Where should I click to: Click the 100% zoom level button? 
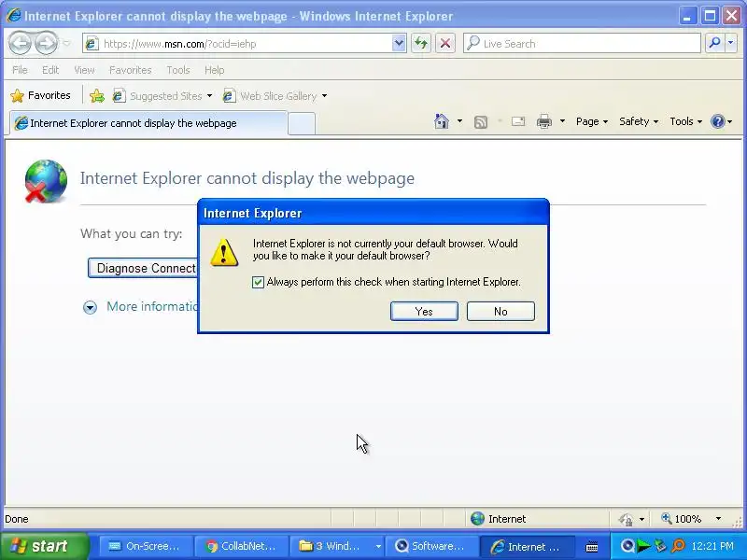pos(682,519)
